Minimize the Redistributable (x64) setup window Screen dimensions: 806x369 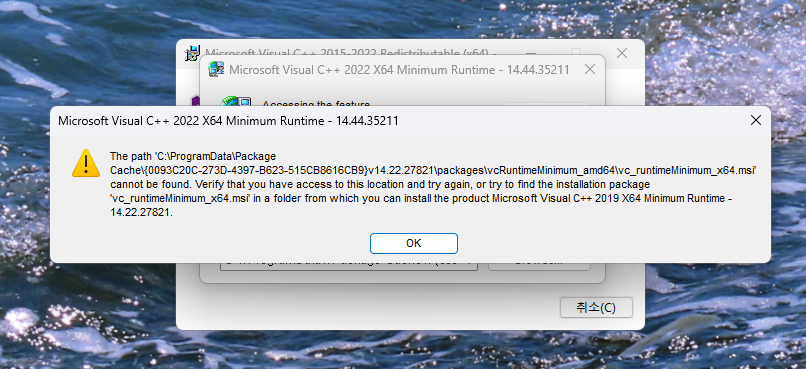tap(532, 53)
